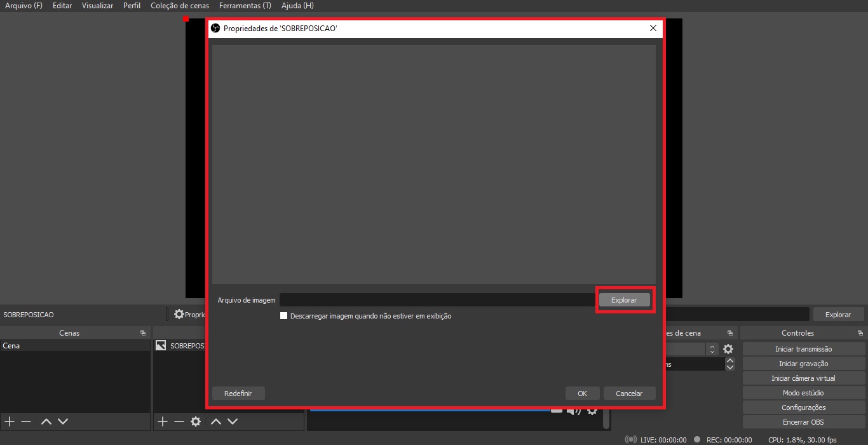The height and width of the screenshot is (445, 868).
Task: Move scene down in Cenas panel
Action: (x=62, y=421)
